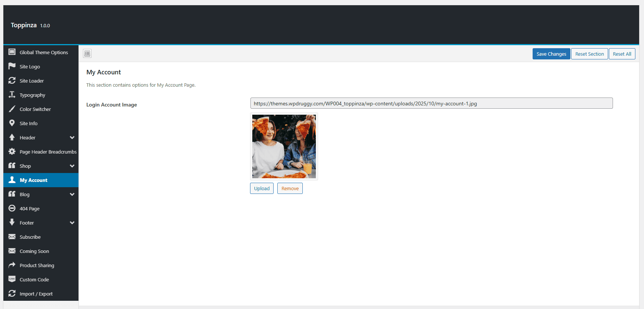Open the Import / Export section
The height and width of the screenshot is (309, 644).
[x=41, y=294]
